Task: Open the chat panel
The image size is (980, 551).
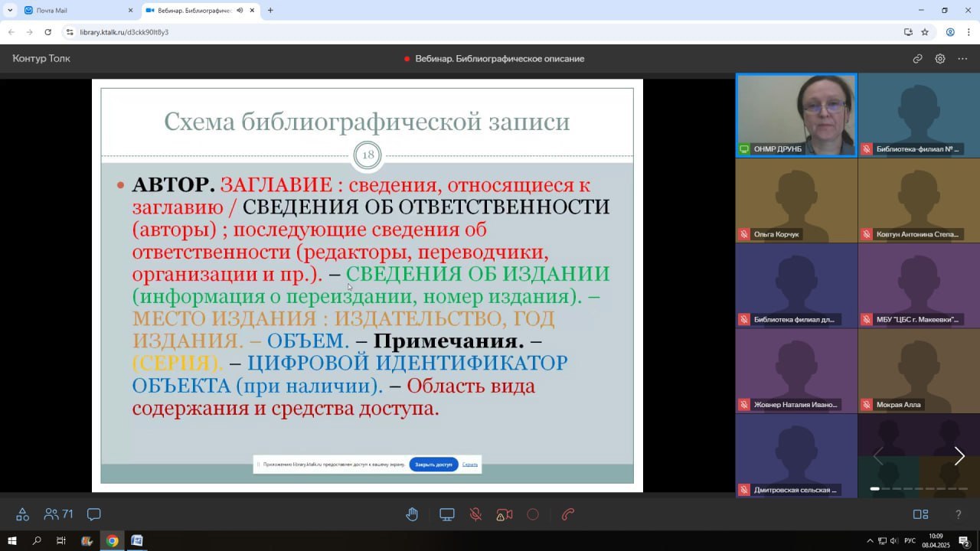Action: (x=94, y=514)
